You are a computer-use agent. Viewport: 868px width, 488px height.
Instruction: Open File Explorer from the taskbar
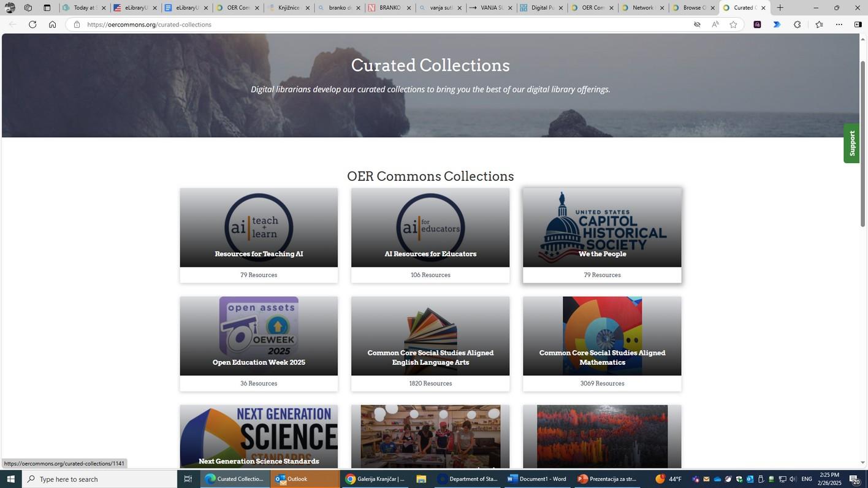click(421, 479)
